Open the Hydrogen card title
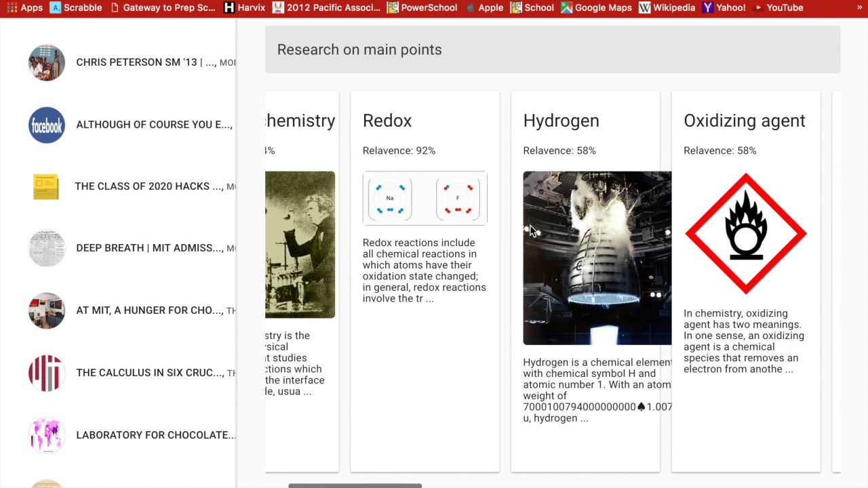 coord(561,121)
